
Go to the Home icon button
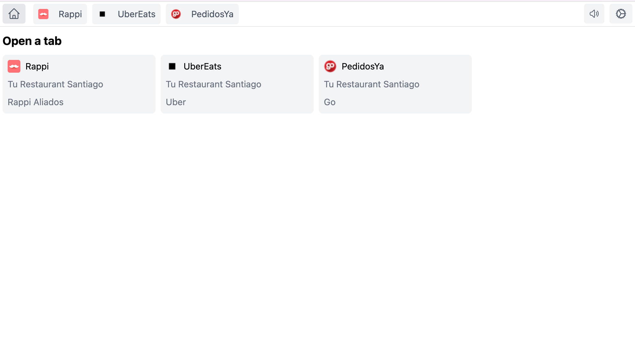click(x=14, y=14)
